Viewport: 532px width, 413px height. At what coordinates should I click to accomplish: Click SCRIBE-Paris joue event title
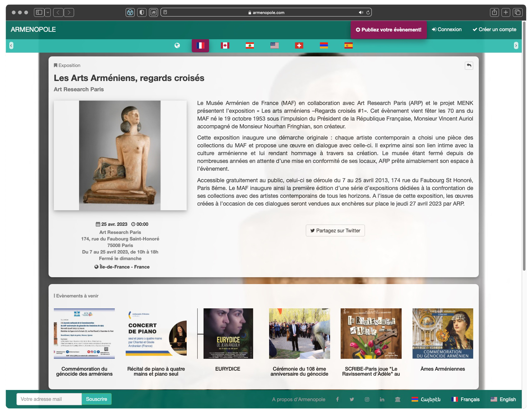click(x=371, y=371)
